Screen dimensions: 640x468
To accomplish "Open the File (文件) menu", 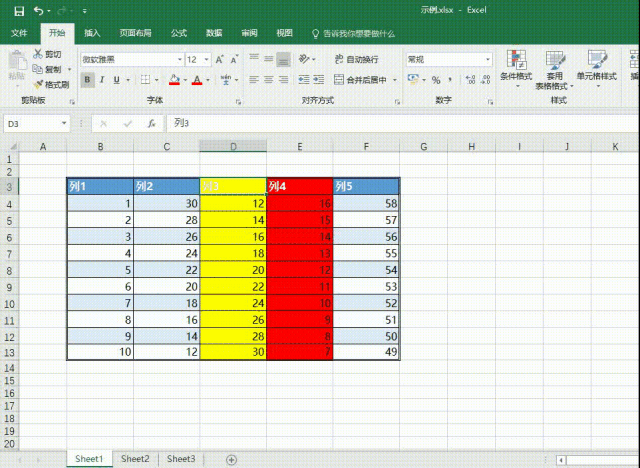I will [x=19, y=33].
